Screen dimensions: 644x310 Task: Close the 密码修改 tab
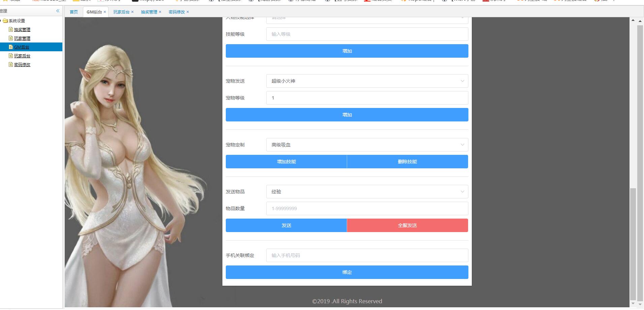188,12
